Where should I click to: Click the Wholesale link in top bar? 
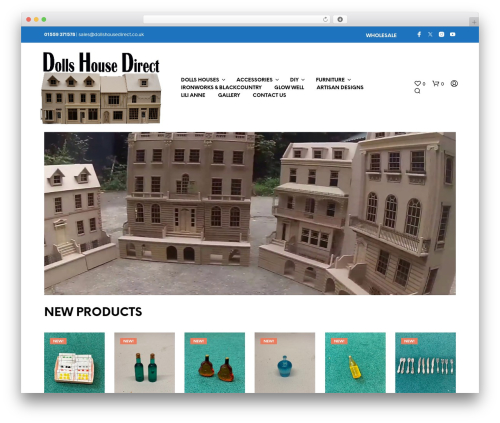[x=381, y=35]
